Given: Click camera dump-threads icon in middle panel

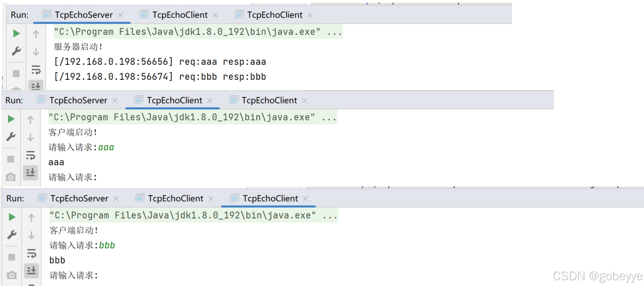Looking at the screenshot, I should (11, 177).
